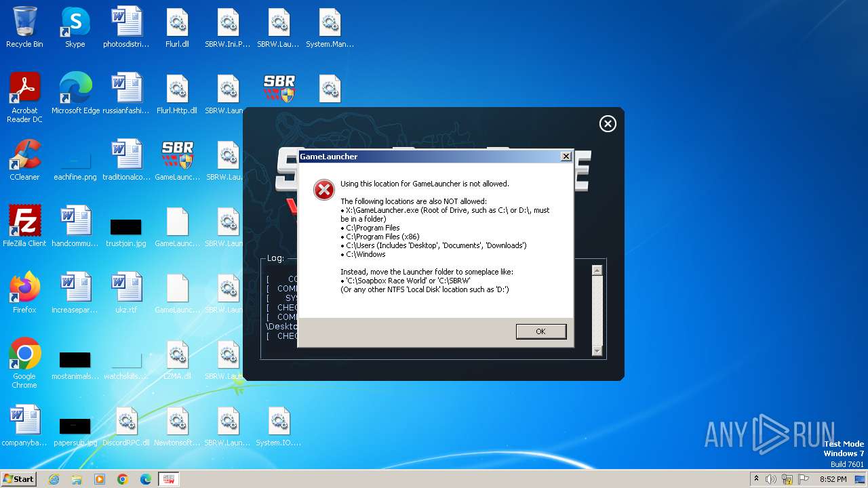Select the photosdistri... Word document icon
Viewport: 868px width, 488px height.
pyautogui.click(x=126, y=27)
